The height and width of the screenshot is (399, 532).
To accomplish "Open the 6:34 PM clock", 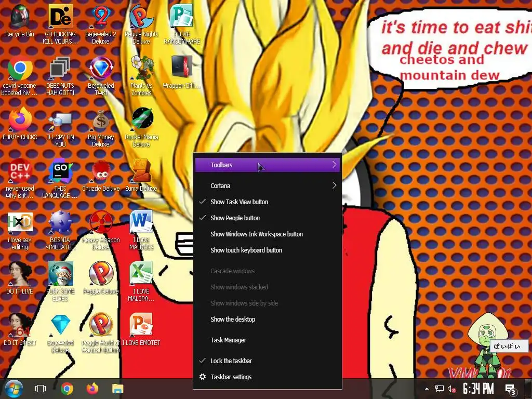I will (x=478, y=389).
